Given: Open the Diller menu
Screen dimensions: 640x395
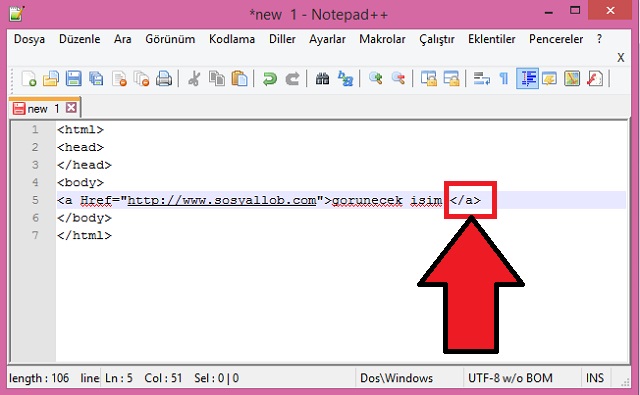Looking at the screenshot, I should [x=282, y=39].
